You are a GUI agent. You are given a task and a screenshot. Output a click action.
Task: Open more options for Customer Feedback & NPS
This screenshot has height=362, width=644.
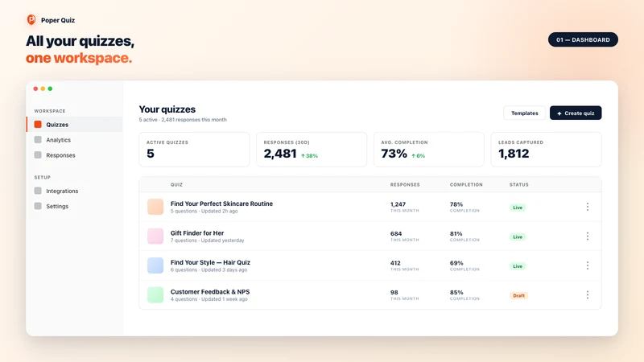click(588, 294)
